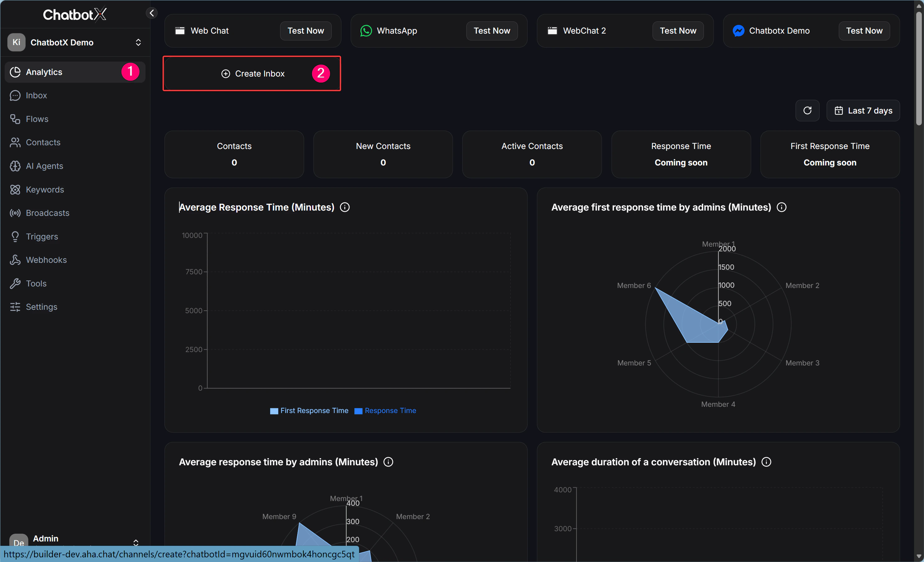Screen dimensions: 924x562
Task: Click Test Now for WebChat 2
Action: 678,31
